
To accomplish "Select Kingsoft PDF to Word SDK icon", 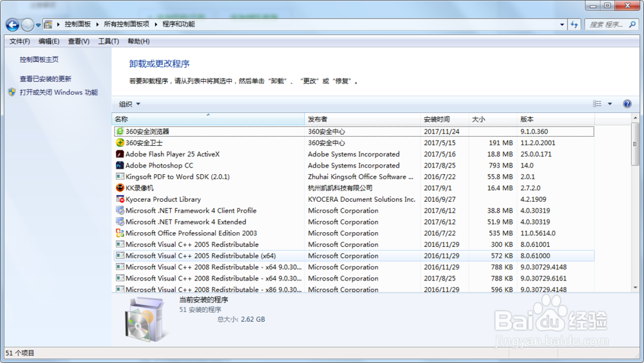I will pyautogui.click(x=120, y=177).
